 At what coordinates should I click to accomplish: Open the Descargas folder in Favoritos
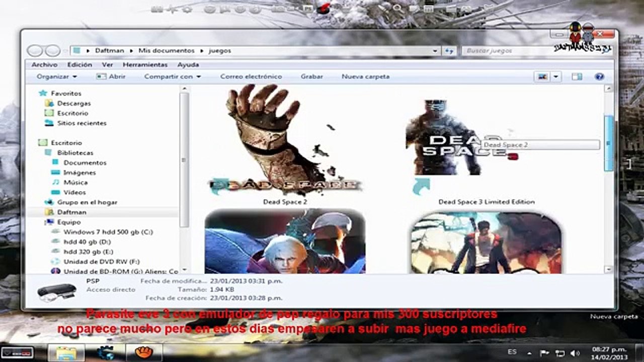74,103
